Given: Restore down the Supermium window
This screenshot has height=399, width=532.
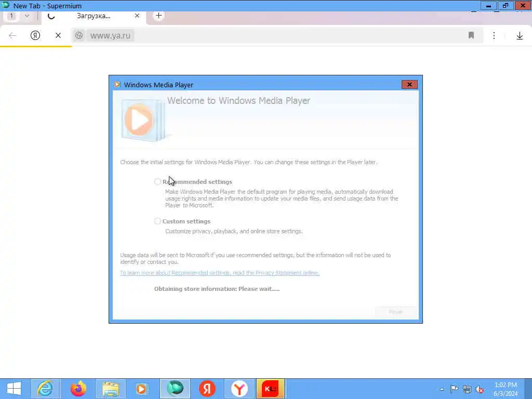Looking at the screenshot, I should (505, 5).
